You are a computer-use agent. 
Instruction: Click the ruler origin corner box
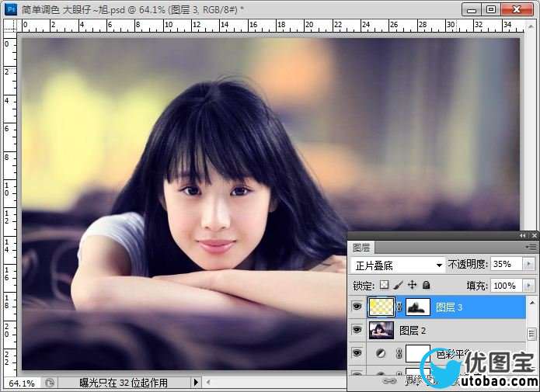pos(10,26)
